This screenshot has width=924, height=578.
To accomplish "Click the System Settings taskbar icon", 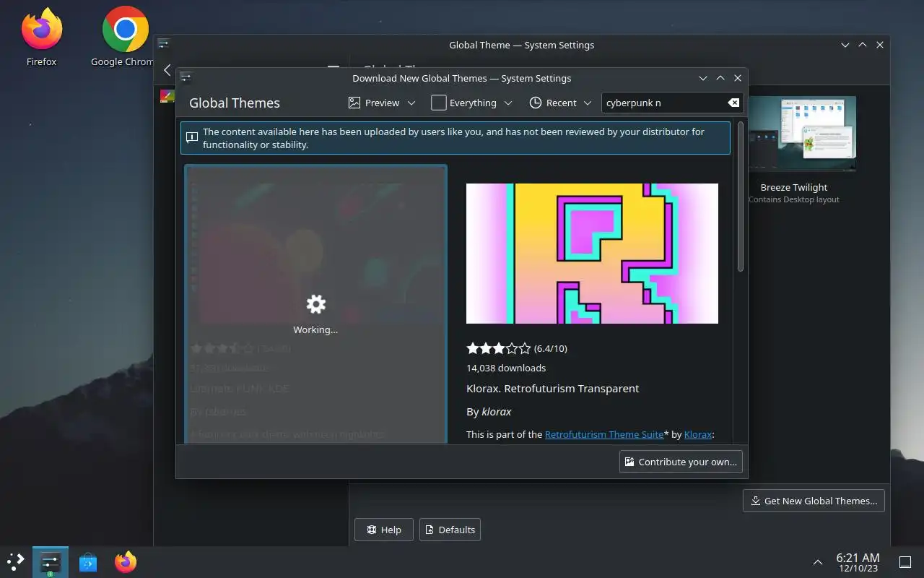I will tap(50, 561).
